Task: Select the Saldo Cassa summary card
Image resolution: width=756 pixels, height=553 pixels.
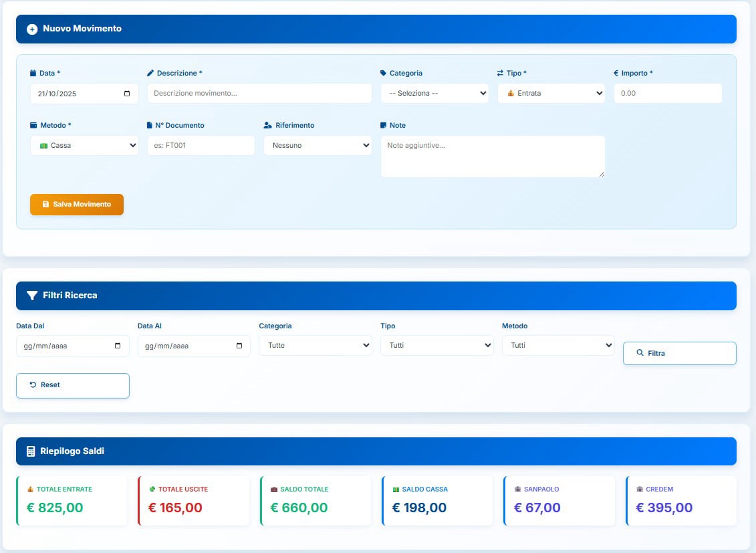Action: (x=437, y=500)
